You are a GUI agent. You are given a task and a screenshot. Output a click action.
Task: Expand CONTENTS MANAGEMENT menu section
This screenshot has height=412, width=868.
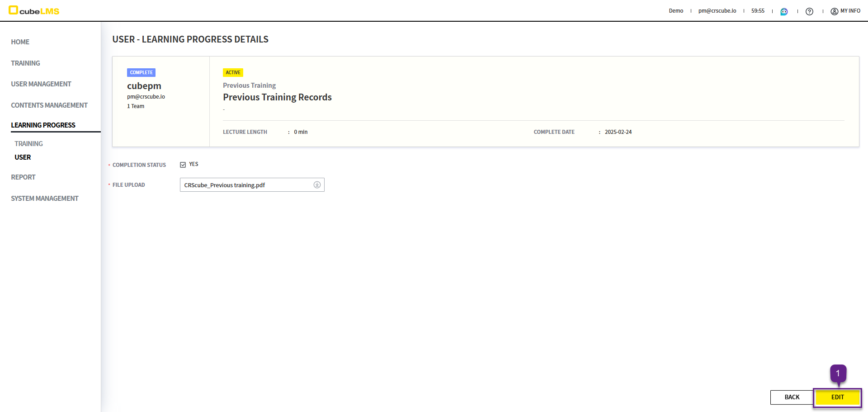49,105
